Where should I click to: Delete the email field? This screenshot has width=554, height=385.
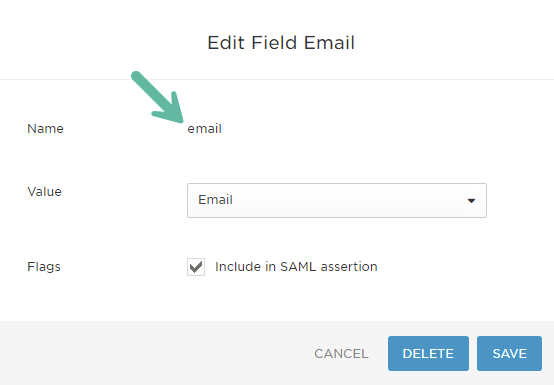pyautogui.click(x=428, y=353)
